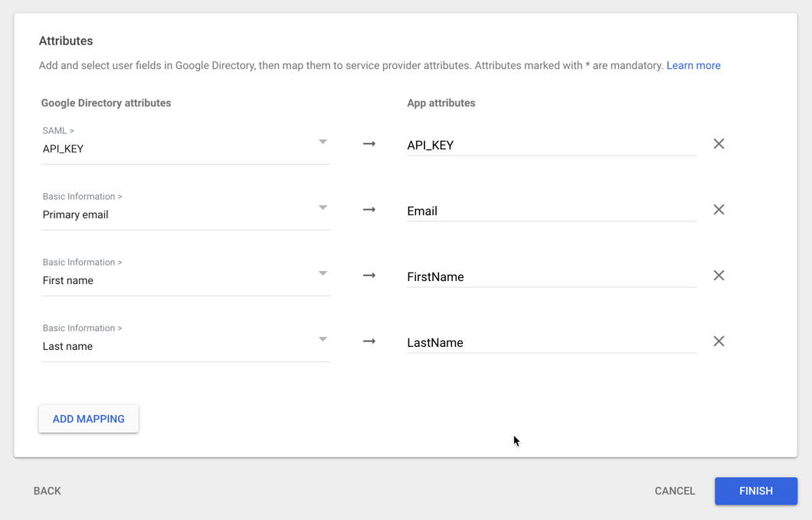The width and height of the screenshot is (812, 520).
Task: Open the Learn more help link
Action: tap(692, 65)
